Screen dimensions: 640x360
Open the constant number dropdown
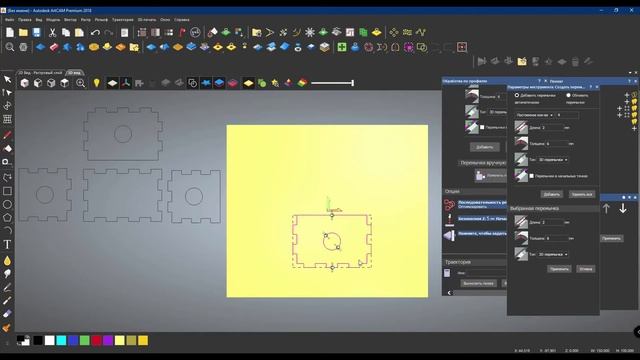534,115
